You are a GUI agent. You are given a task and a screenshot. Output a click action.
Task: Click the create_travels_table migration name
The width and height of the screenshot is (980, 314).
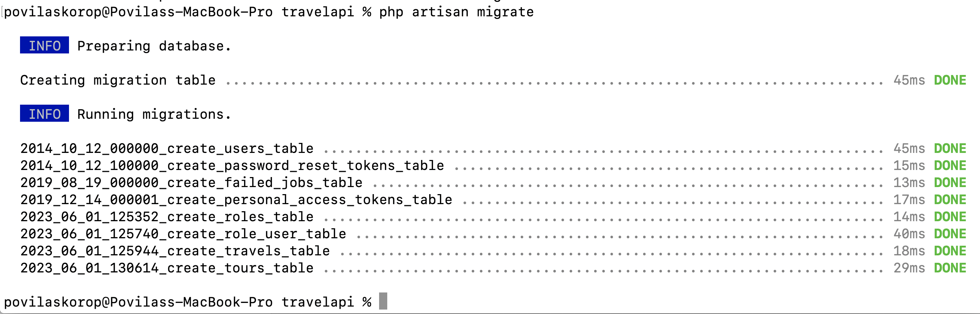[175, 251]
